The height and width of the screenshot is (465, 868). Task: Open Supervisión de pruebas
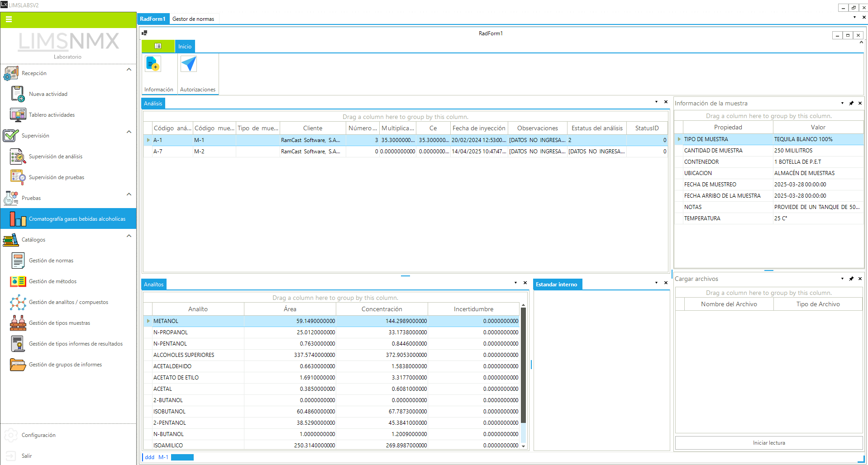tap(56, 177)
